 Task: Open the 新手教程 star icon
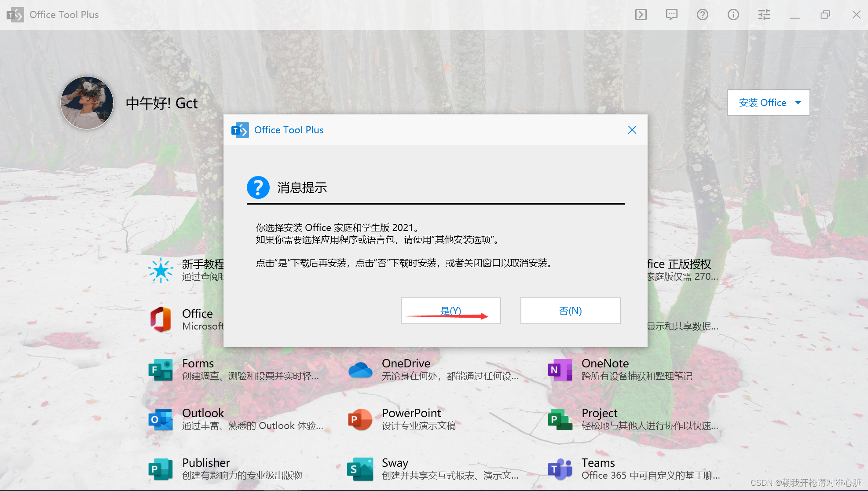pyautogui.click(x=161, y=270)
